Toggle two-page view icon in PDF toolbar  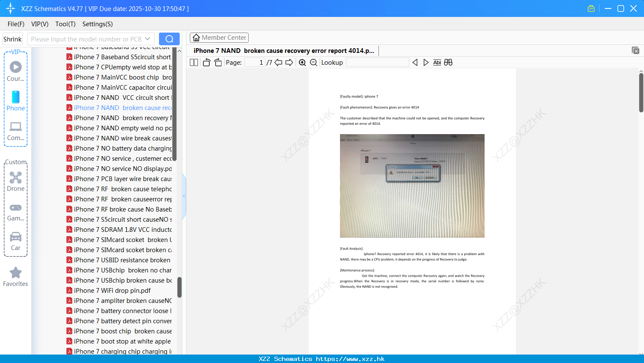click(x=194, y=63)
